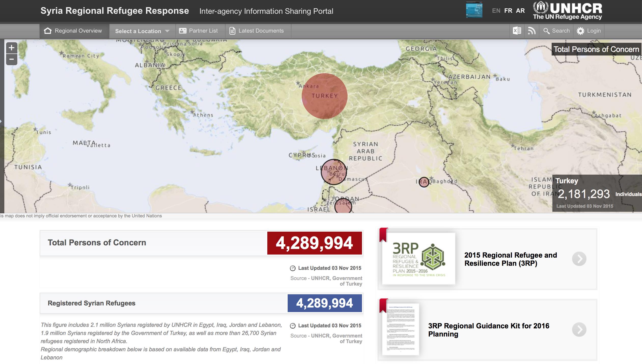Open 2015 Regional Refugee and Resilience Plan link
642x364 pixels.
click(x=511, y=259)
